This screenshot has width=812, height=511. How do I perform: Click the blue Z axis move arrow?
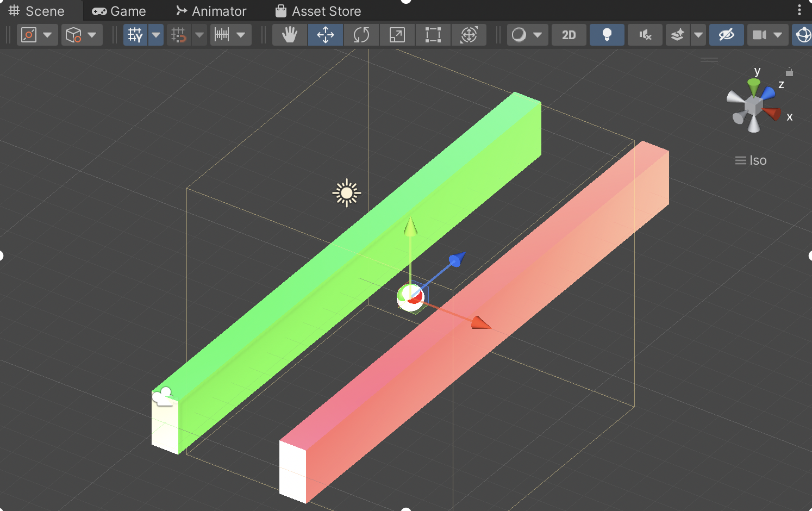click(x=457, y=259)
